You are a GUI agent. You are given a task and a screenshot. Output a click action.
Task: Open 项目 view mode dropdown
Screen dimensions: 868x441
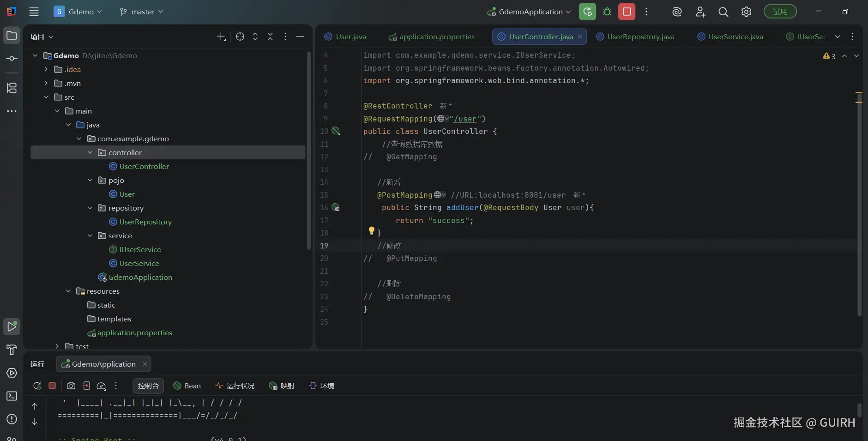(x=42, y=36)
